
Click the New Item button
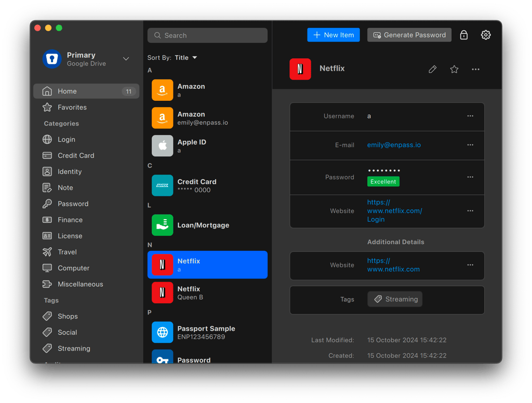click(334, 35)
